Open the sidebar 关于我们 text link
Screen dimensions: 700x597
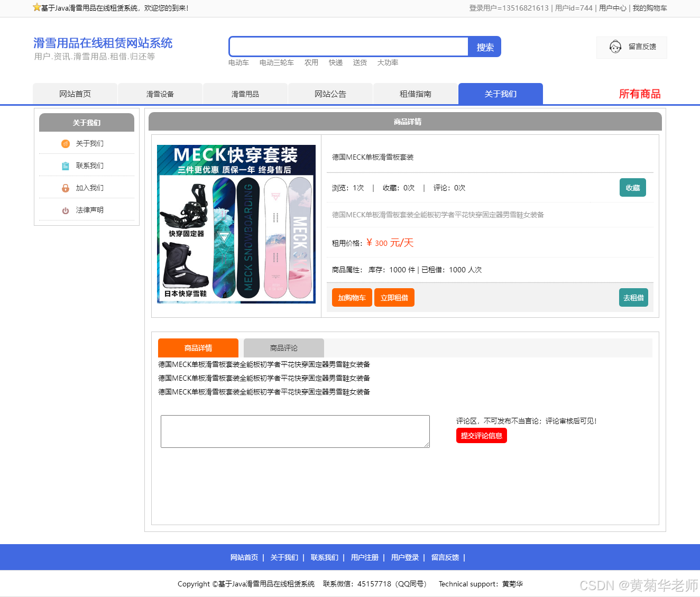[90, 143]
